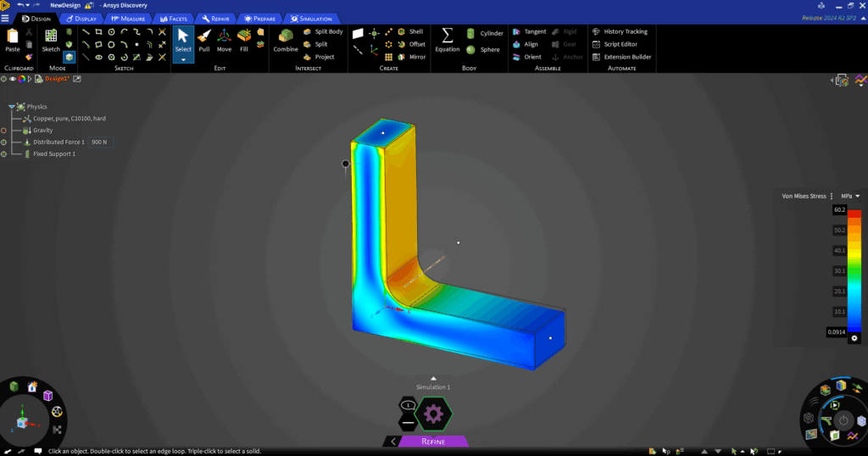Switch to the Simulation tab
Image resolution: width=868 pixels, height=456 pixels.
point(312,19)
